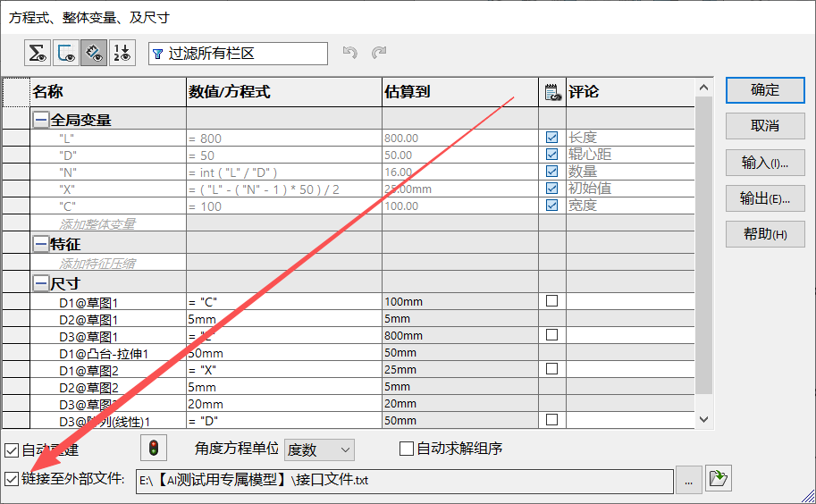The image size is (816, 504).
Task: Uncheck export box for 长度 row
Action: click(x=551, y=138)
